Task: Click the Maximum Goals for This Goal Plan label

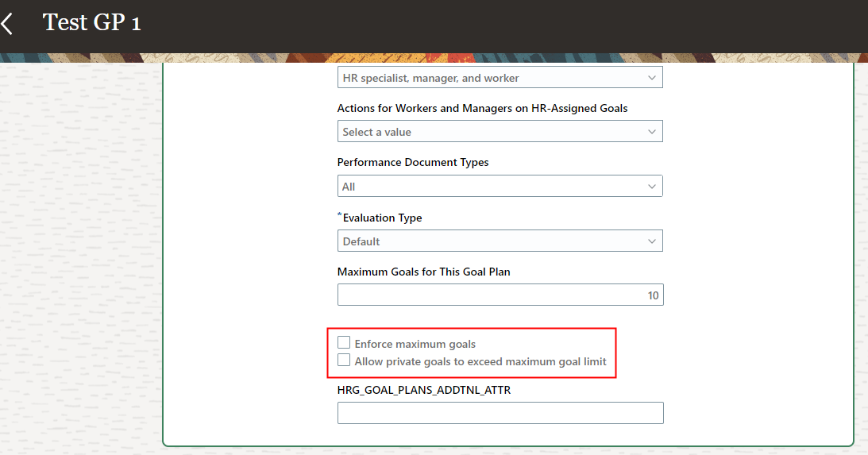Action: point(423,272)
